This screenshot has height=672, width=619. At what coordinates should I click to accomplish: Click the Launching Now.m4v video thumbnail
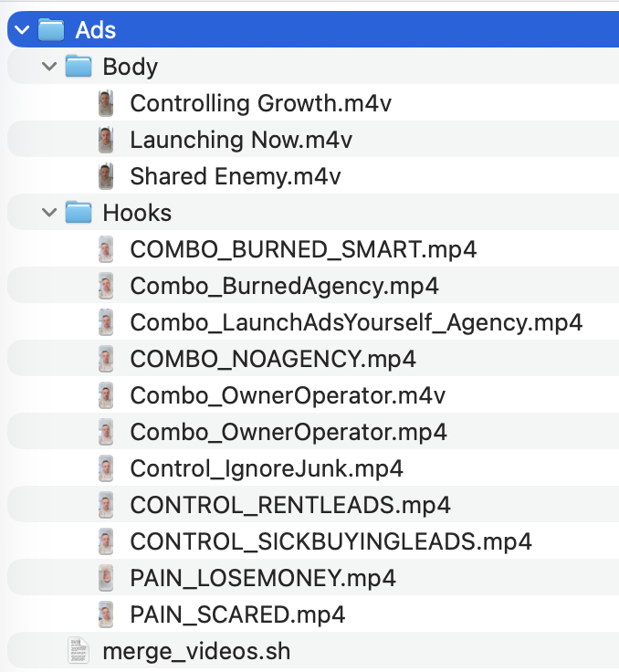(106, 140)
